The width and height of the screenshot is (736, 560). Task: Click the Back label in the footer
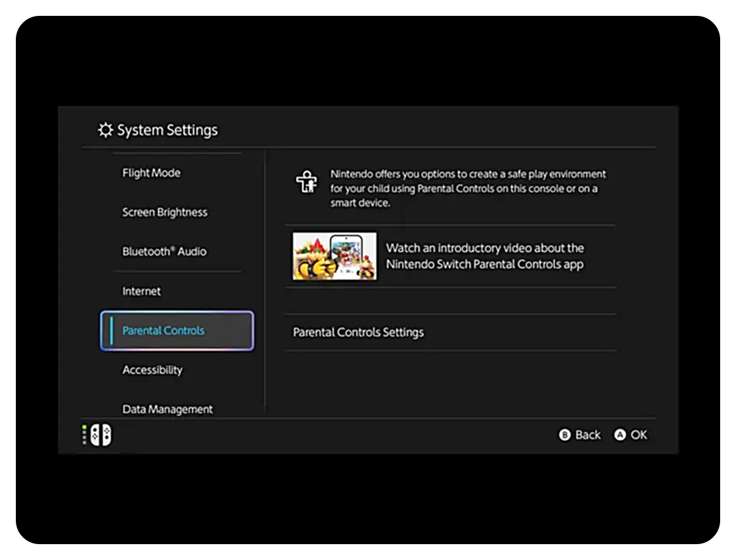(x=588, y=435)
